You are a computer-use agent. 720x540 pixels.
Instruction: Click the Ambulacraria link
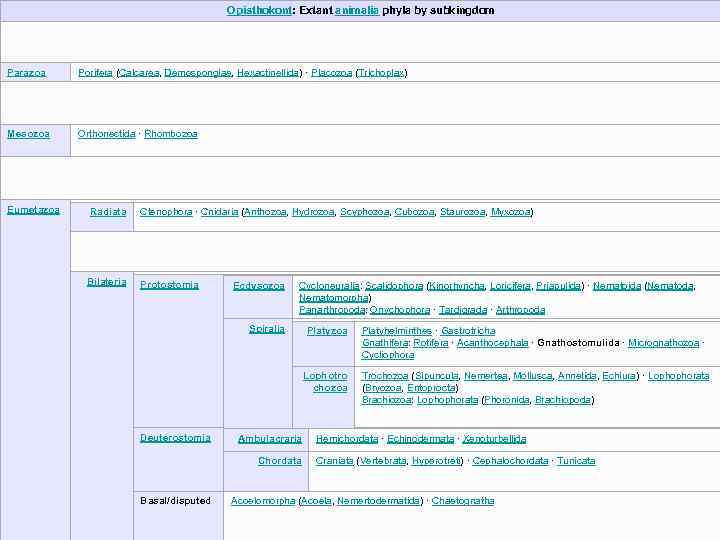(270, 439)
